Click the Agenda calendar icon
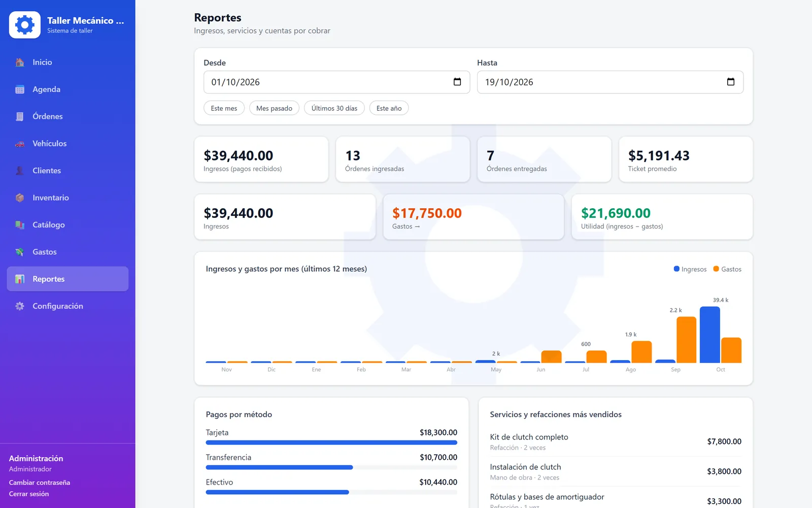The image size is (812, 508). pos(20,89)
